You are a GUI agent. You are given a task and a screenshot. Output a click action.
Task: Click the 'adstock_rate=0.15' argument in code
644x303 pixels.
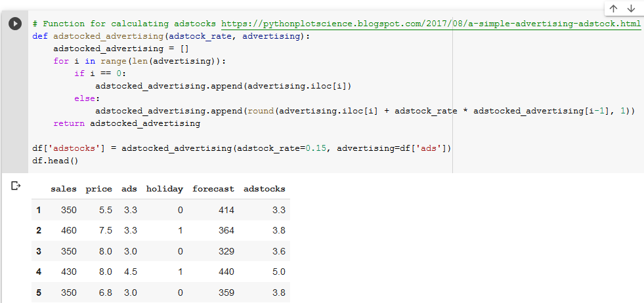(282, 148)
